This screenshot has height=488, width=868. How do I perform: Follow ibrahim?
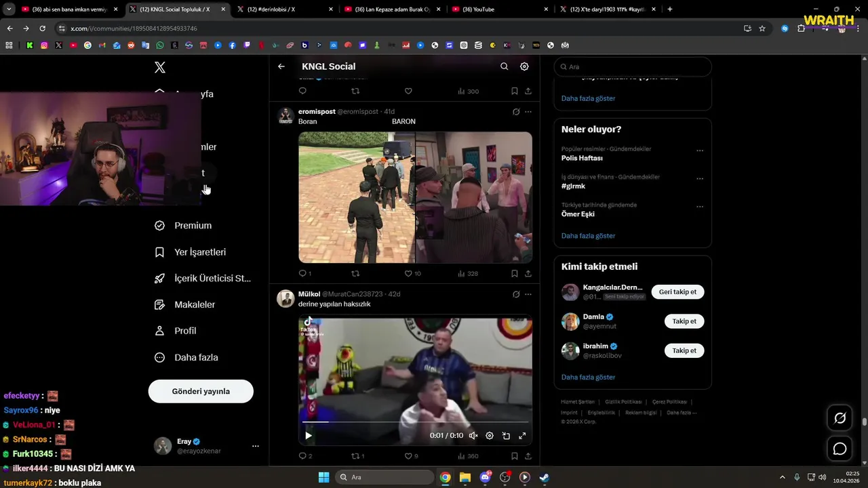pyautogui.click(x=684, y=350)
